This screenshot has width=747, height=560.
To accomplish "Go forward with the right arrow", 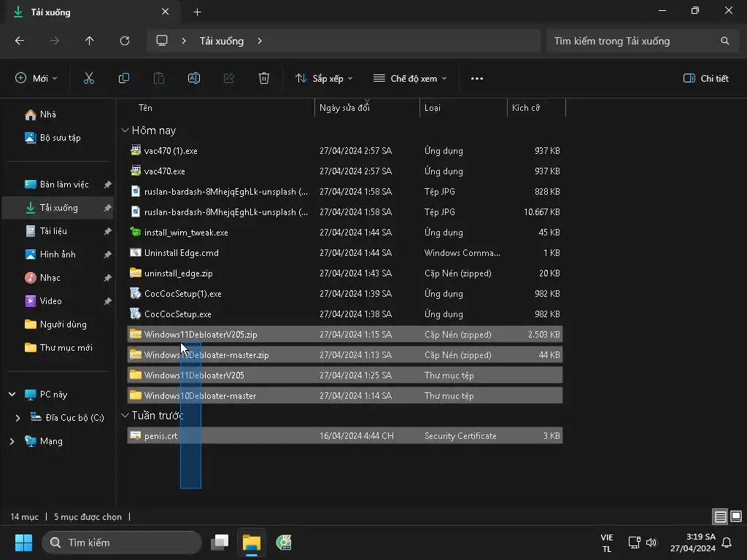I will (55, 41).
